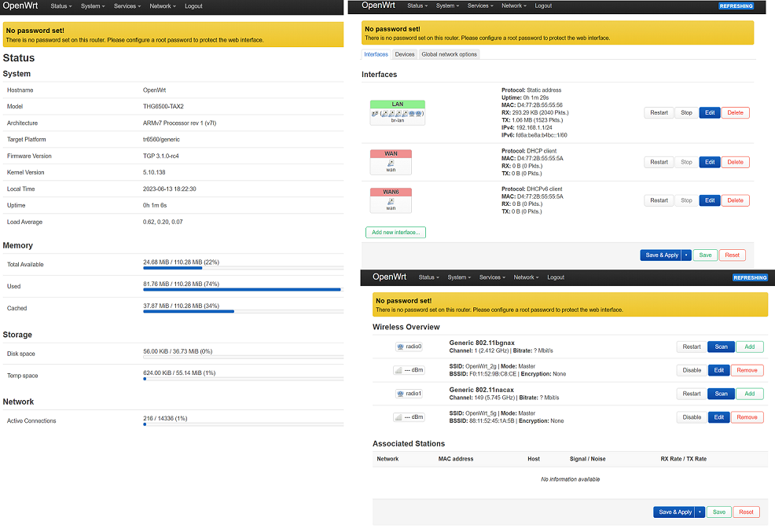Delete the LAN interface
This screenshot has width=775, height=532.
tap(735, 112)
